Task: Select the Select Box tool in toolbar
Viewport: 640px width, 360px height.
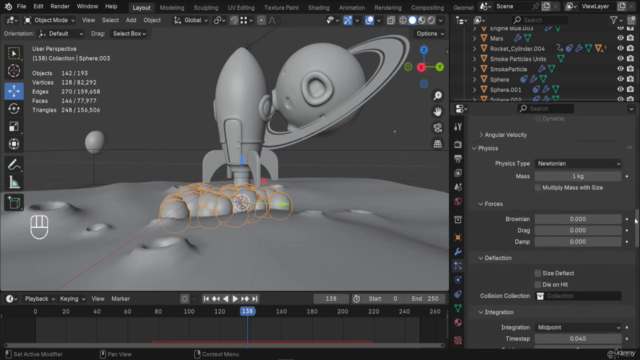Action: click(x=14, y=53)
